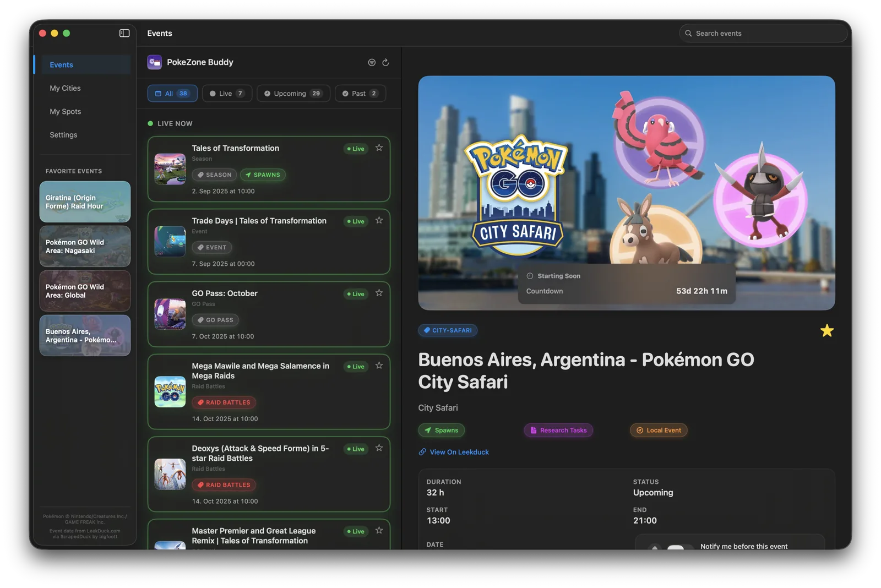
Task: Toggle Notify me before this event
Action: [x=681, y=547]
